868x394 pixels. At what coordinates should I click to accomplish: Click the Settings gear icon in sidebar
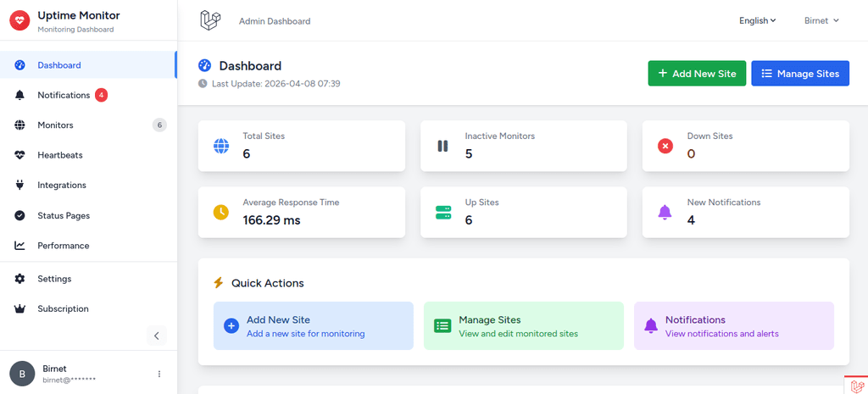pyautogui.click(x=19, y=279)
